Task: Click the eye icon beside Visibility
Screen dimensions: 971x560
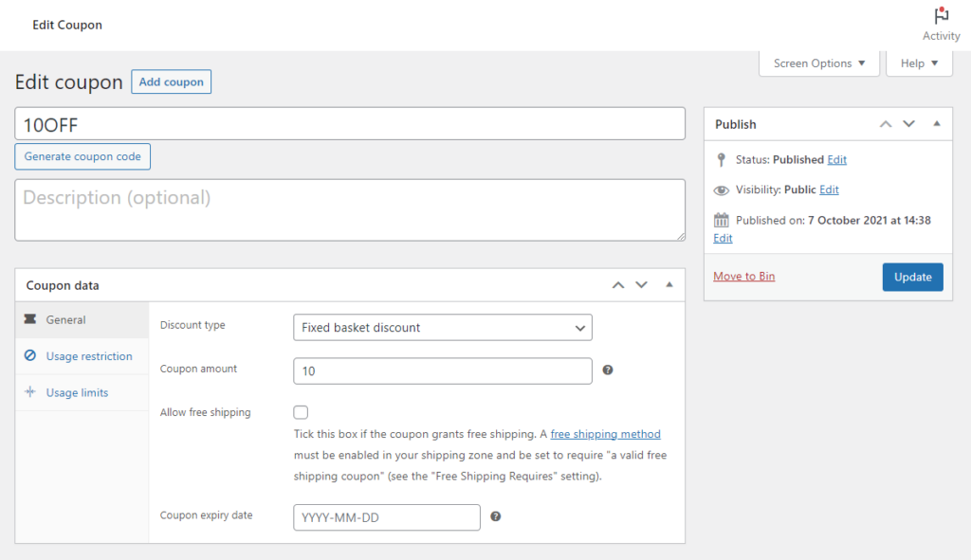Action: coord(723,190)
